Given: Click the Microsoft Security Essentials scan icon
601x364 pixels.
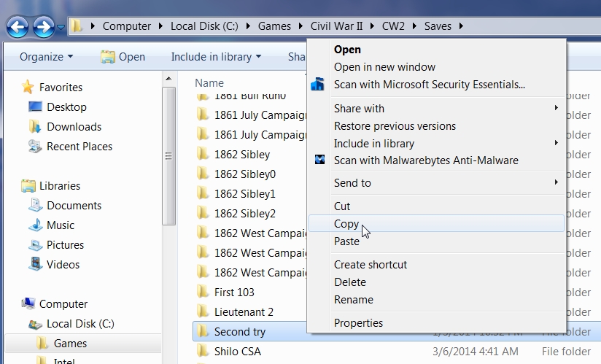Looking at the screenshot, I should pos(318,85).
